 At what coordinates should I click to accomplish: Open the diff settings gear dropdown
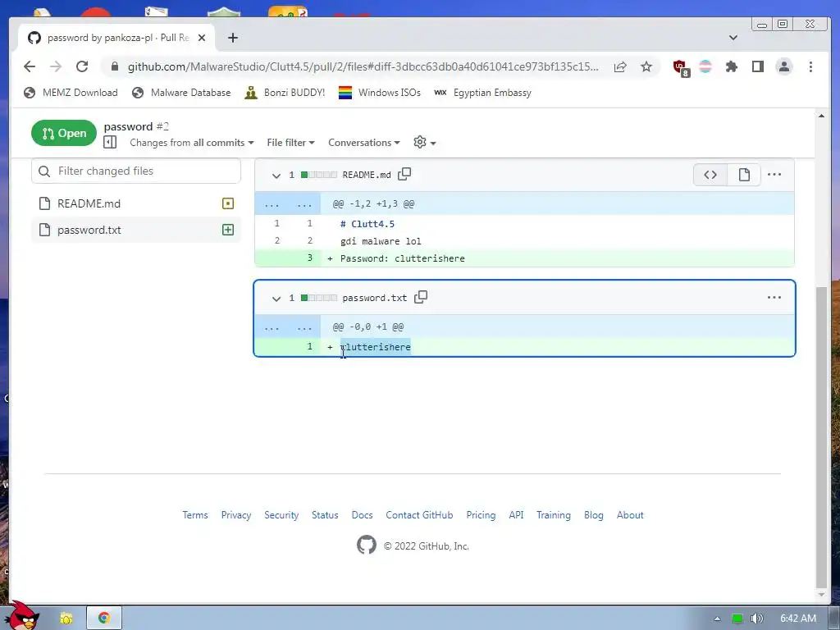[424, 142]
